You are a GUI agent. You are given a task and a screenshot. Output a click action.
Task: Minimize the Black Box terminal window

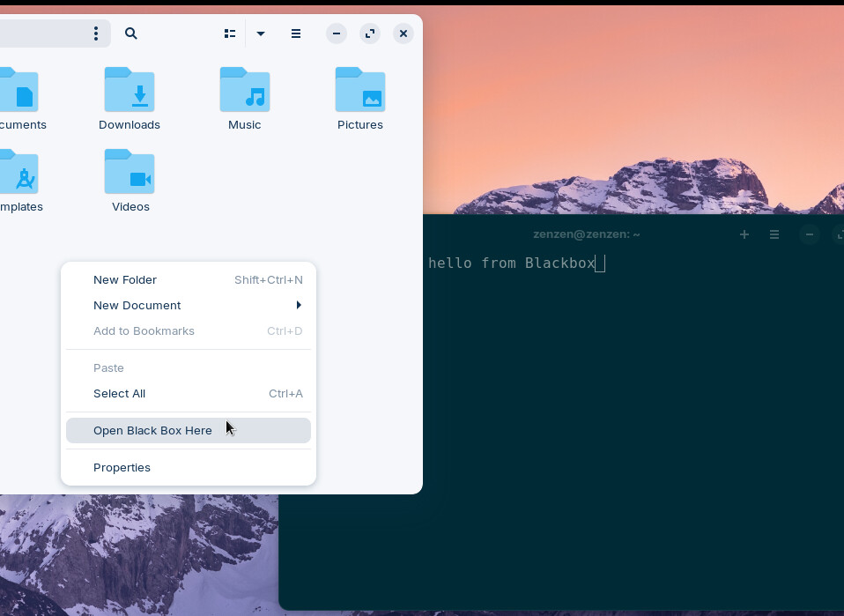click(810, 234)
